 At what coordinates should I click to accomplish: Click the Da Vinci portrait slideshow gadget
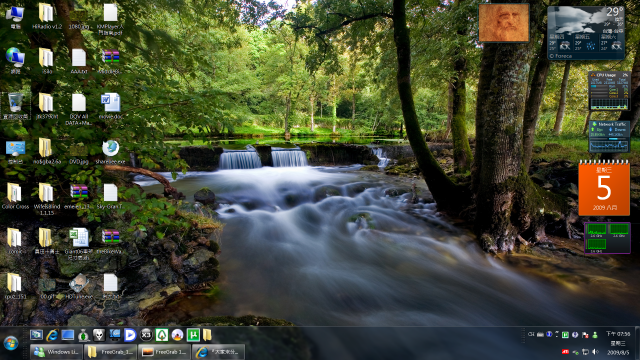tap(504, 23)
